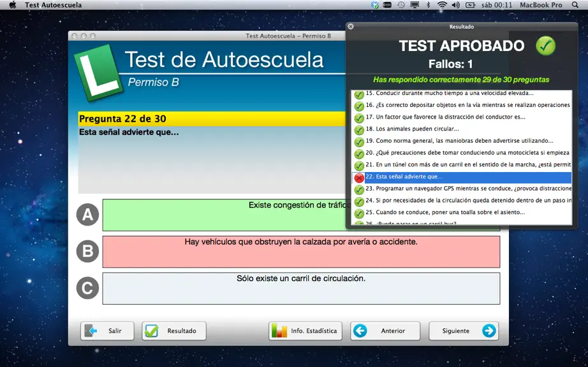588x367 pixels.
Task: Click green check icon beside question 23
Action: (359, 189)
